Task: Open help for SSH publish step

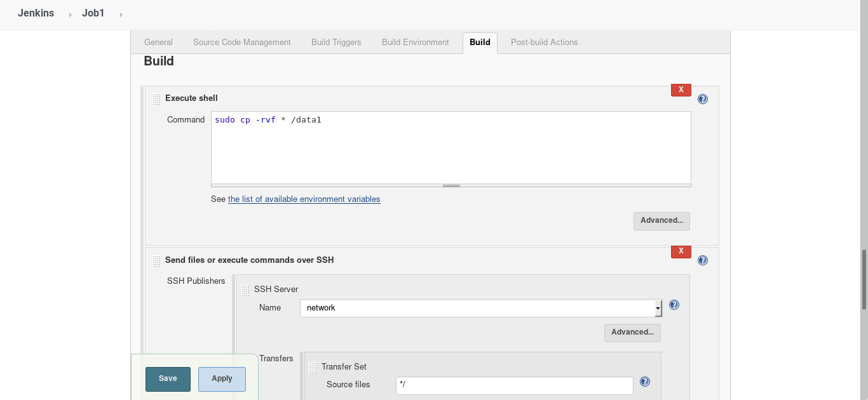Action: (x=702, y=260)
